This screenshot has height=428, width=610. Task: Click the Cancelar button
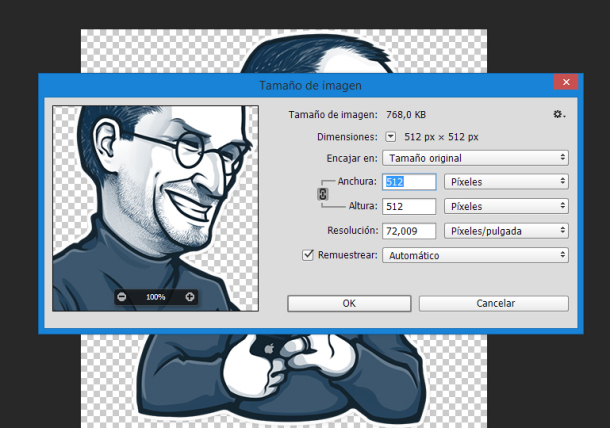(x=494, y=303)
